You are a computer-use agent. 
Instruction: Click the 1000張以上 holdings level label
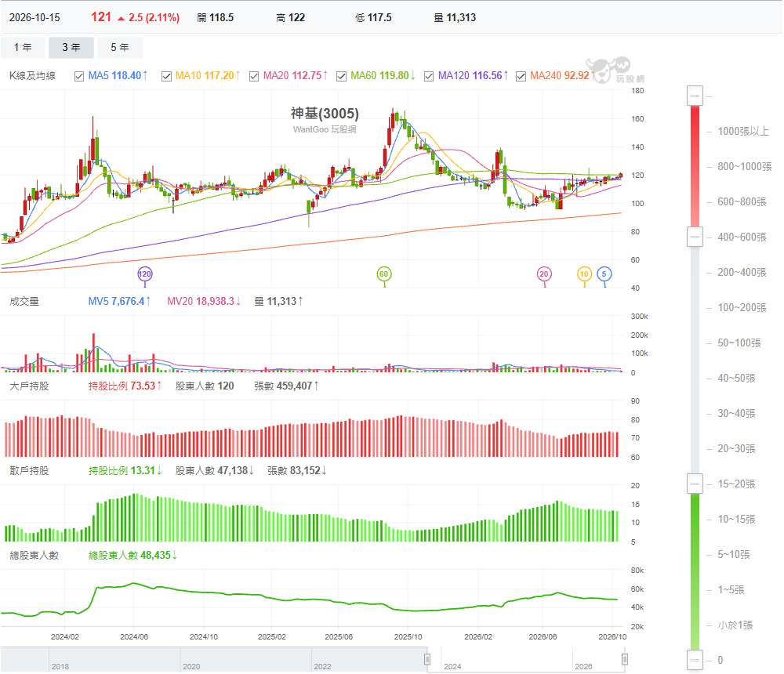point(743,132)
